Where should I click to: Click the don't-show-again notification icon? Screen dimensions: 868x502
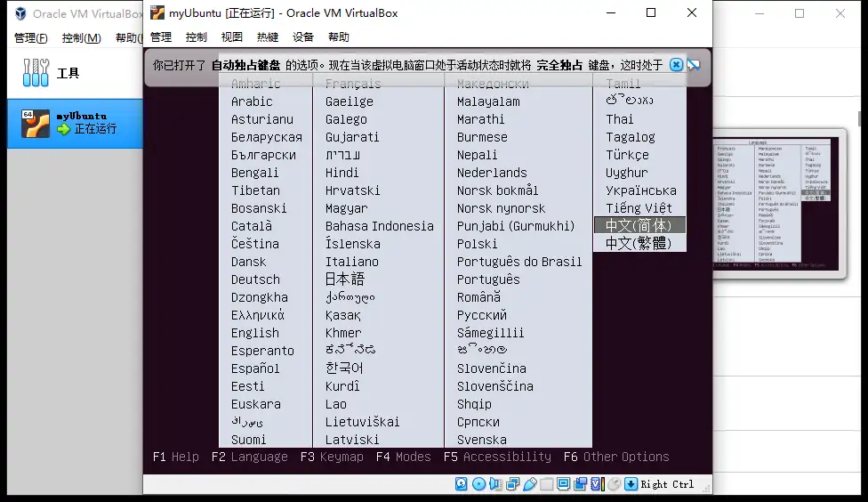click(694, 65)
